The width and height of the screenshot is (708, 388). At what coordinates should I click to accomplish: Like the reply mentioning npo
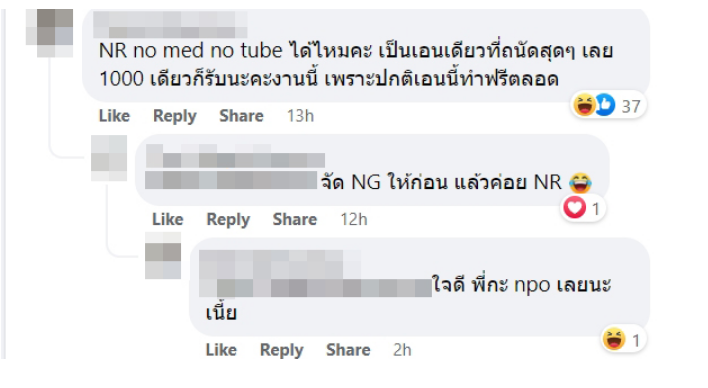(x=221, y=350)
